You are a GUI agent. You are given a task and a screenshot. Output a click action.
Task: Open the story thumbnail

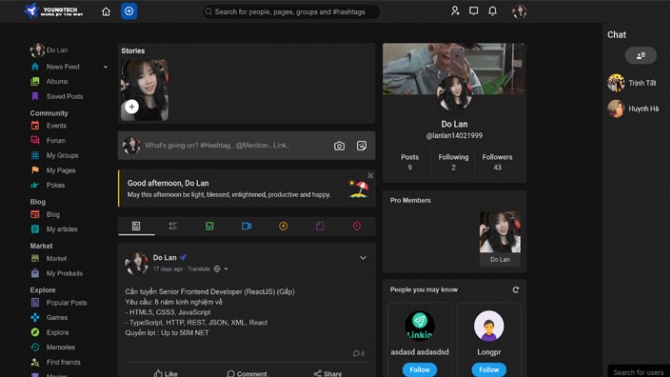point(144,90)
